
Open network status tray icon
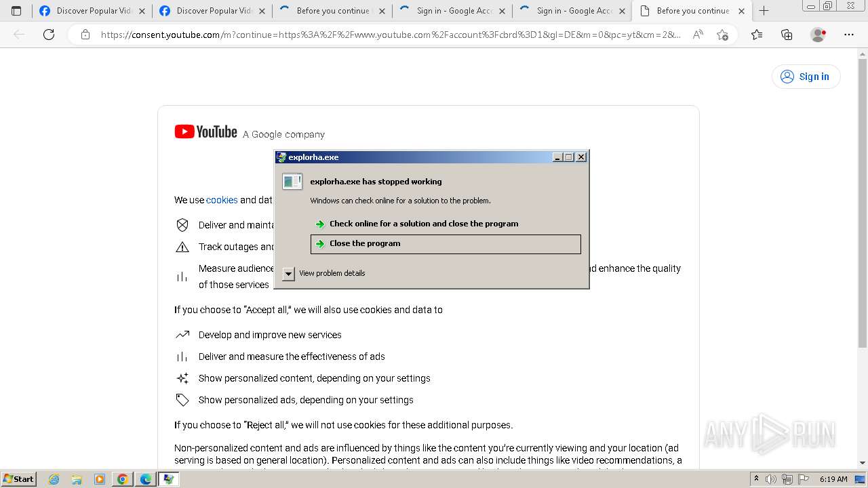pos(787,479)
